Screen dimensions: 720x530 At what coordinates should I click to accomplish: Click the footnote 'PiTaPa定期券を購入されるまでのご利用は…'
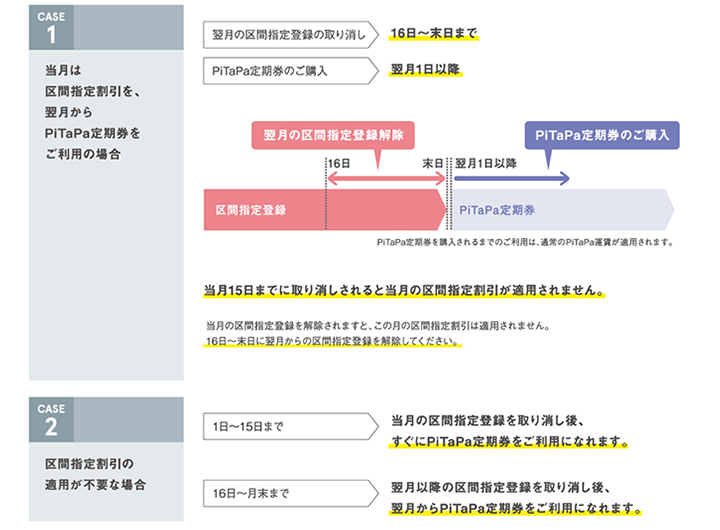click(x=525, y=242)
